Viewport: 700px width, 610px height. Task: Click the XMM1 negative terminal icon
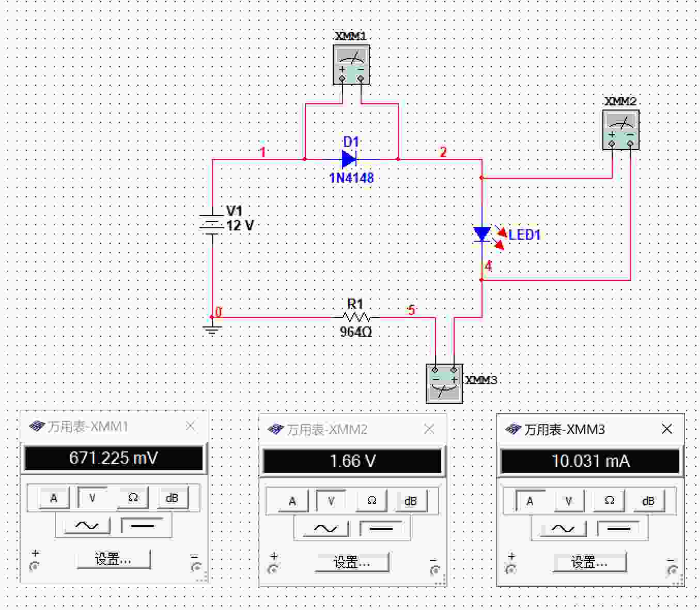[x=196, y=567]
